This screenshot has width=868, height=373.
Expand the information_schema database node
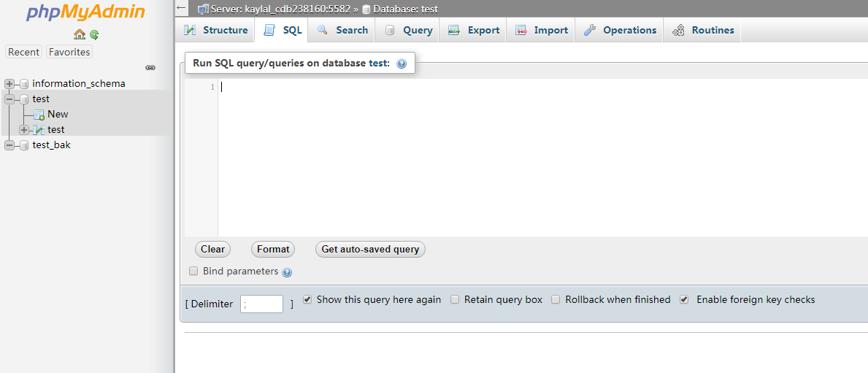[9, 84]
